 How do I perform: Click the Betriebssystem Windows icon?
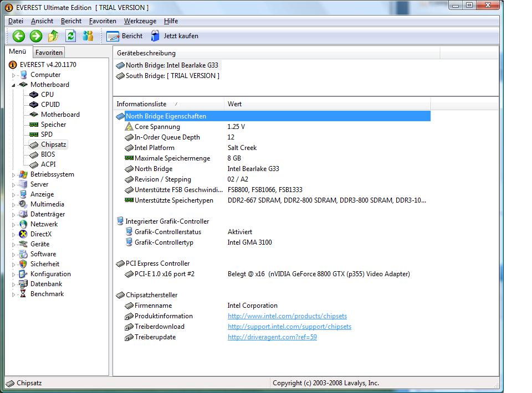[23, 174]
